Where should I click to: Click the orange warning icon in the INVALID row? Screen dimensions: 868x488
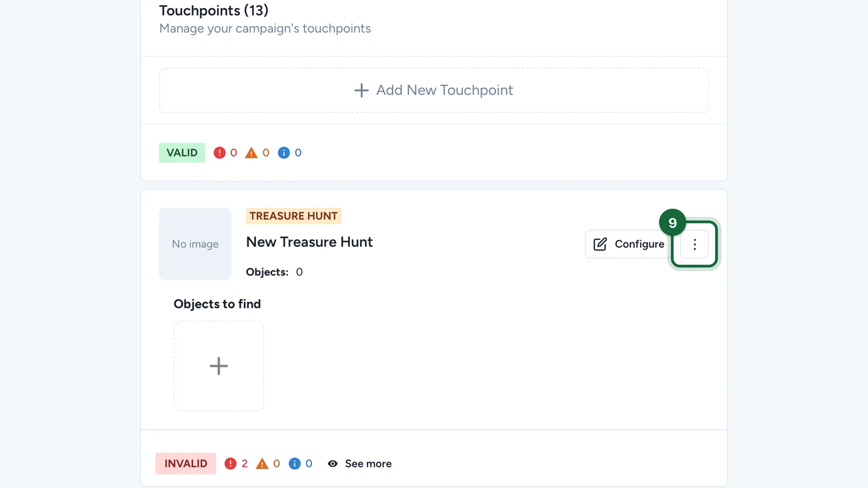(262, 464)
